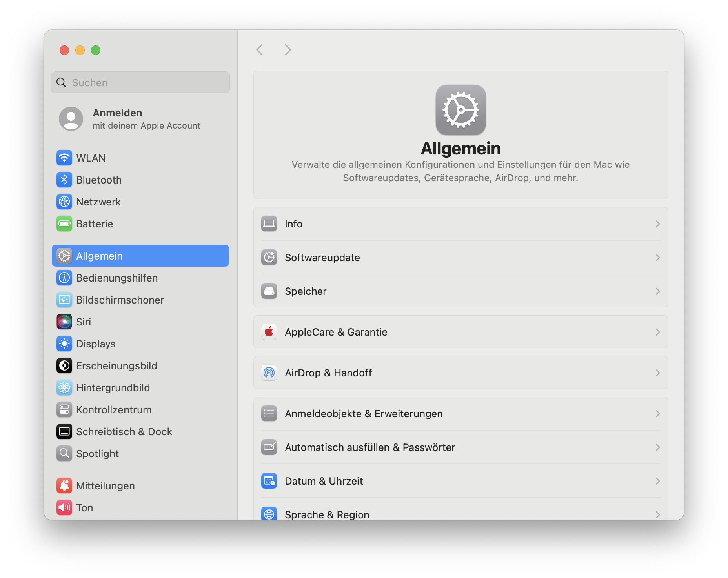The image size is (728, 578).
Task: Open Bildschirmschoner via its icon
Action: (64, 300)
